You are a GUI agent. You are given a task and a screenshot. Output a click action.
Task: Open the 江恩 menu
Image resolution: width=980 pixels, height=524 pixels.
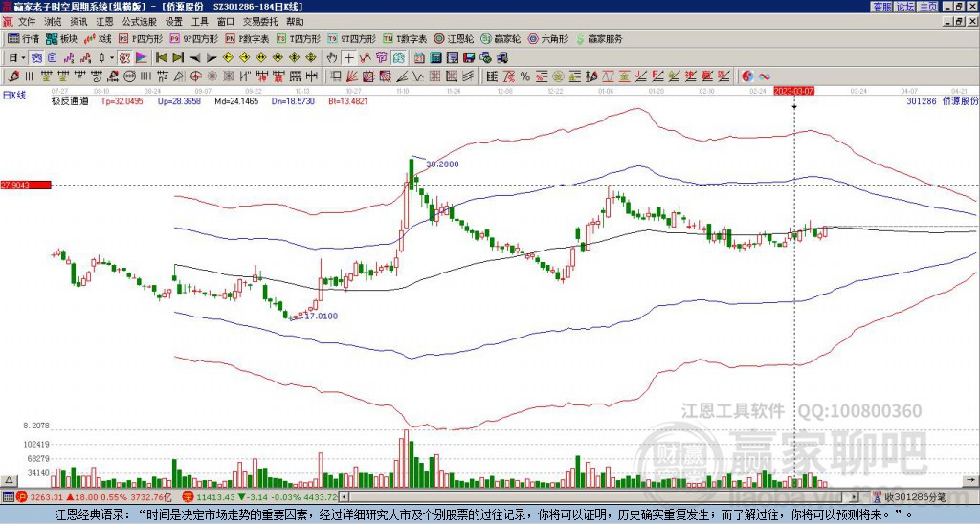tap(104, 22)
